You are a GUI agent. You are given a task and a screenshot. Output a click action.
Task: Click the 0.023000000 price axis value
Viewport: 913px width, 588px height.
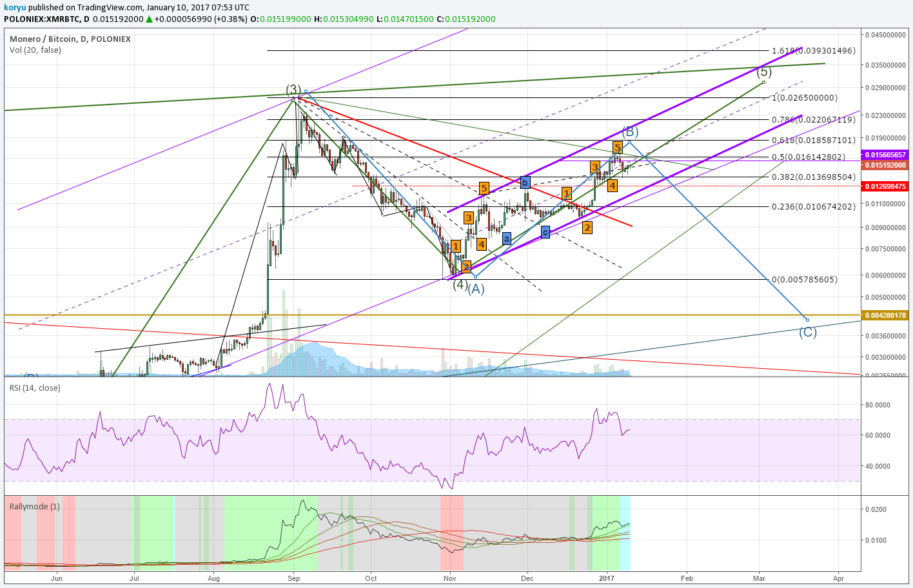(886, 115)
